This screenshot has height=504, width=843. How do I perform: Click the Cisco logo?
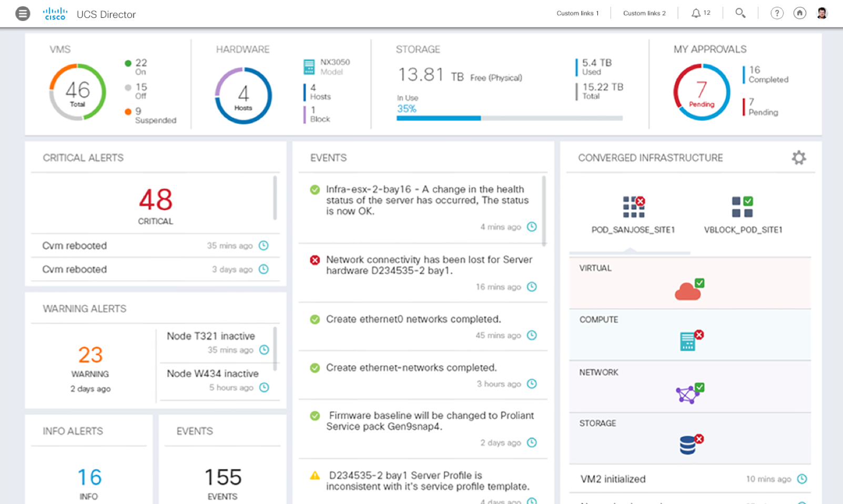coord(55,14)
